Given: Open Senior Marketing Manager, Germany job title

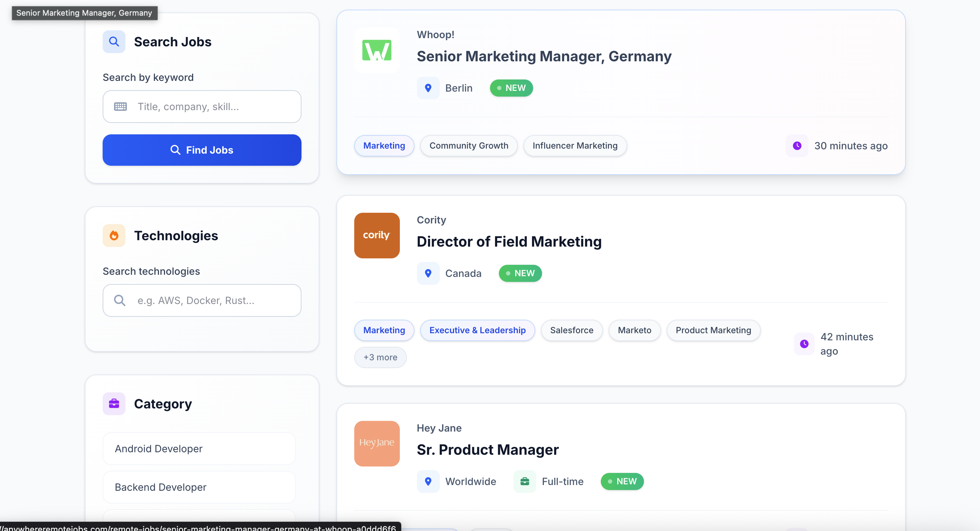Looking at the screenshot, I should click(544, 56).
